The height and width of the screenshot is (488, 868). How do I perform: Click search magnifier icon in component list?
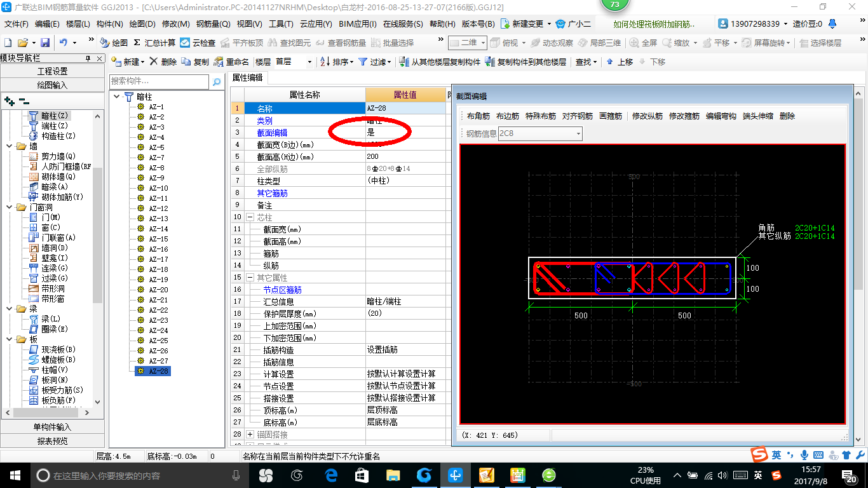tap(217, 82)
